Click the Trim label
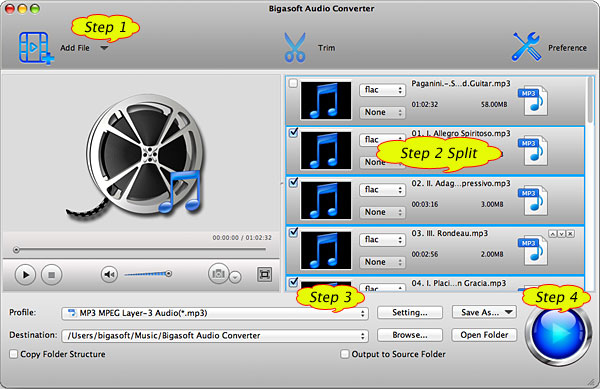Screen dimensions: 600x389 [326, 48]
